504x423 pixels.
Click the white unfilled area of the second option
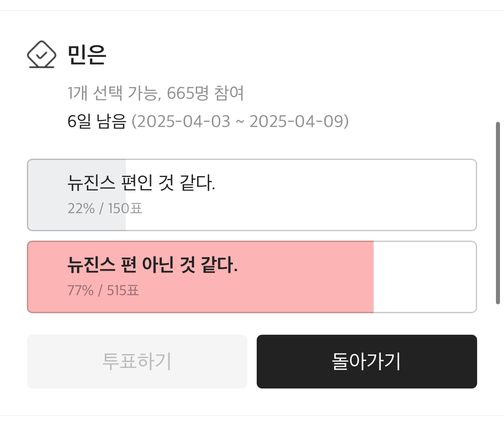(424, 277)
